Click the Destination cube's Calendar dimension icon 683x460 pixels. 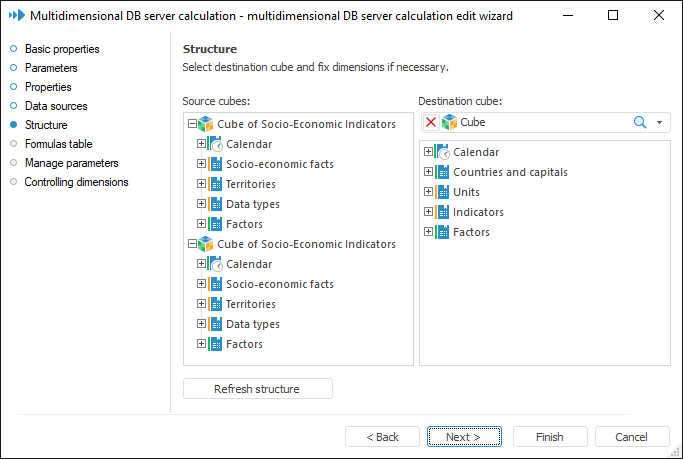pyautogui.click(x=443, y=152)
